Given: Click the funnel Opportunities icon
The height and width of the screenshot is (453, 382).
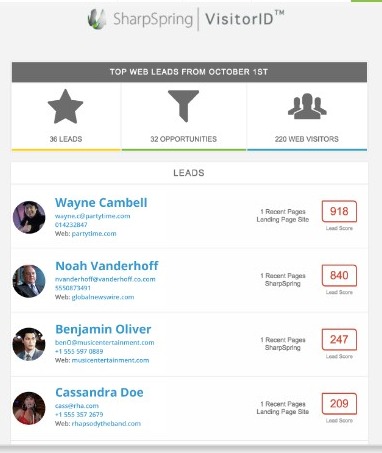Looking at the screenshot, I should (x=183, y=106).
